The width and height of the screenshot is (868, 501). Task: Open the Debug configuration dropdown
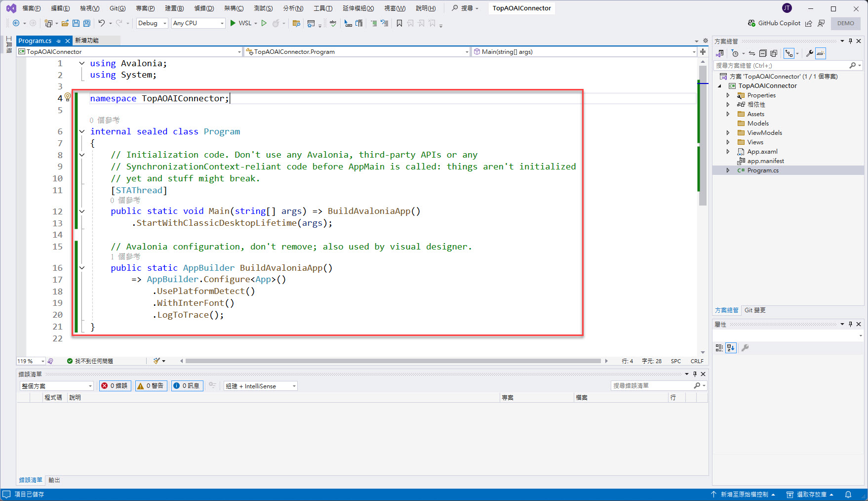coord(152,23)
